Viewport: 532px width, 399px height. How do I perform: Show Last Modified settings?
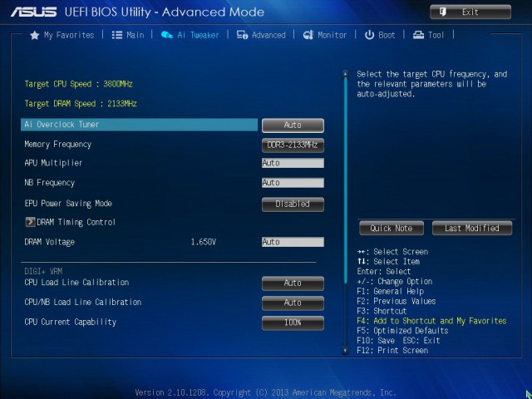pos(472,228)
